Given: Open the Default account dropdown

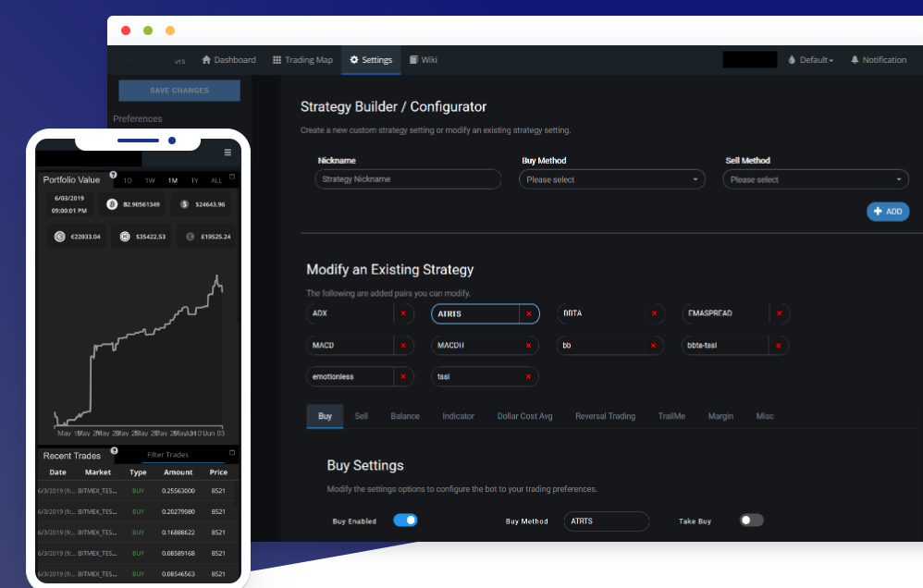Looking at the screenshot, I should click(x=810, y=59).
